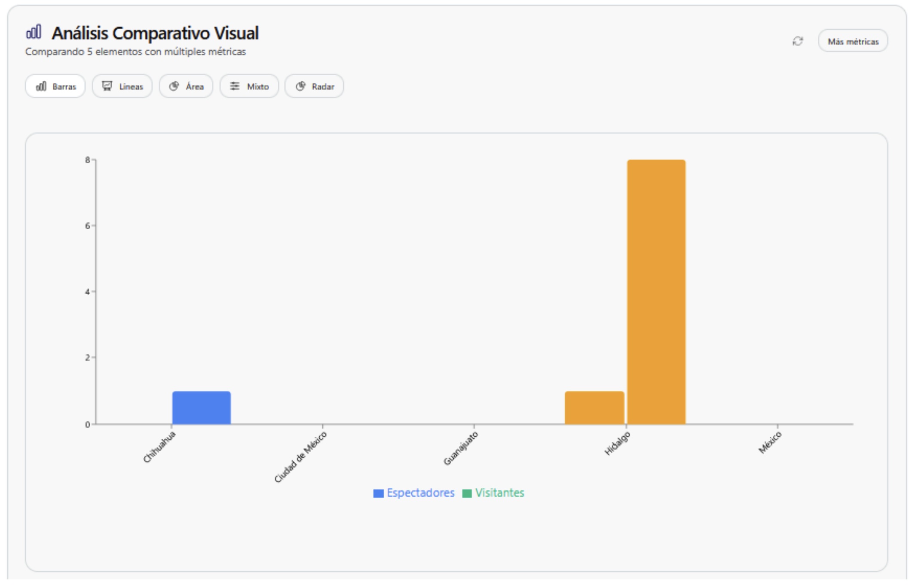Click the bar chart icon beside the title
The width and height of the screenshot is (912, 588).
(34, 32)
